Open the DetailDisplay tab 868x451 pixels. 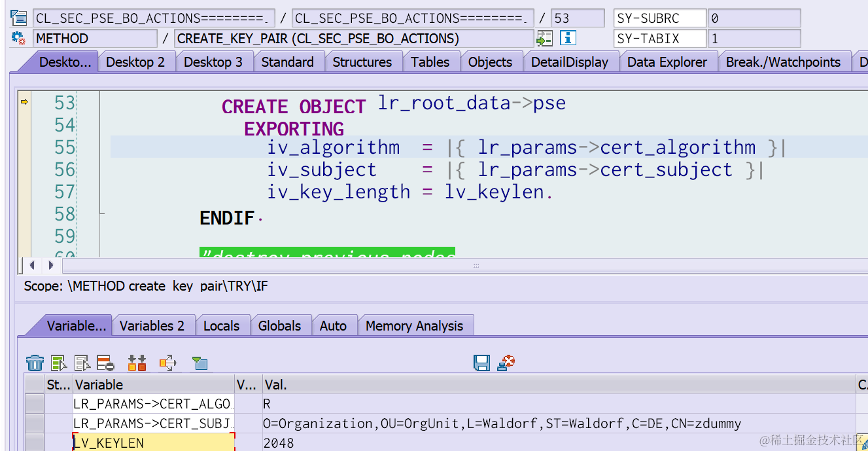click(x=570, y=62)
